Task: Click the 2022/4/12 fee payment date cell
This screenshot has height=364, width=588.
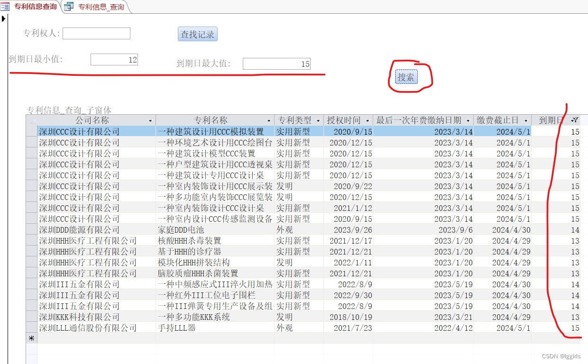Action: pos(423,328)
